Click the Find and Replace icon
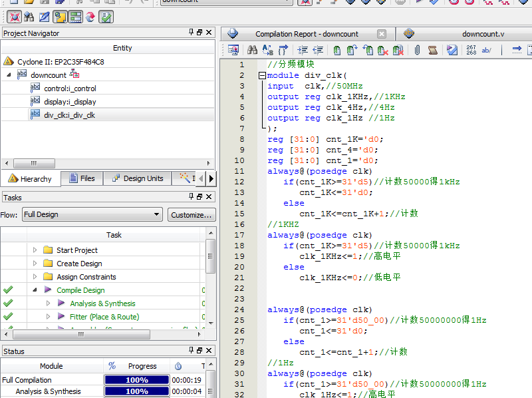This screenshot has height=398, width=532. (267, 50)
